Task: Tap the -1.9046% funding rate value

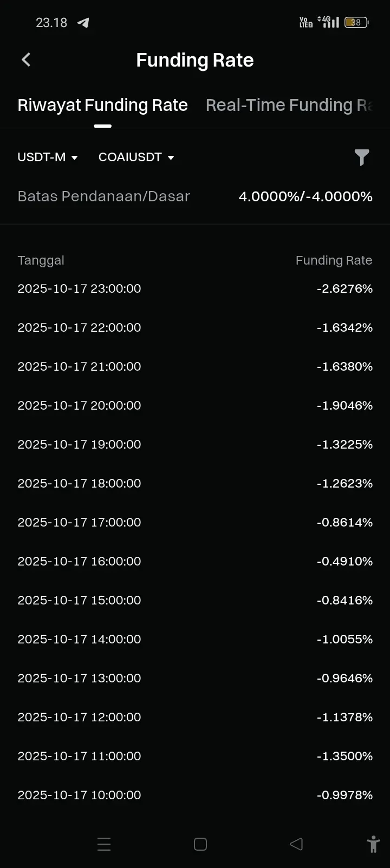Action: click(x=344, y=405)
